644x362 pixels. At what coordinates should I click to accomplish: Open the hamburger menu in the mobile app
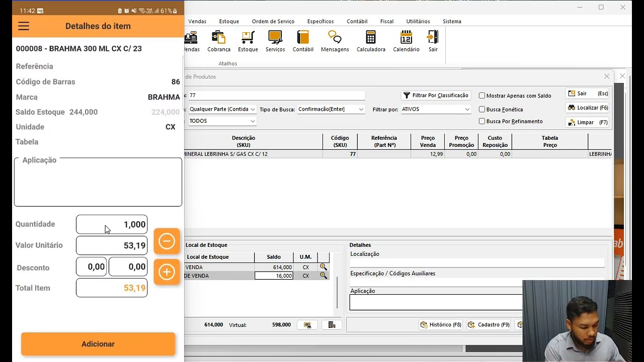24,26
